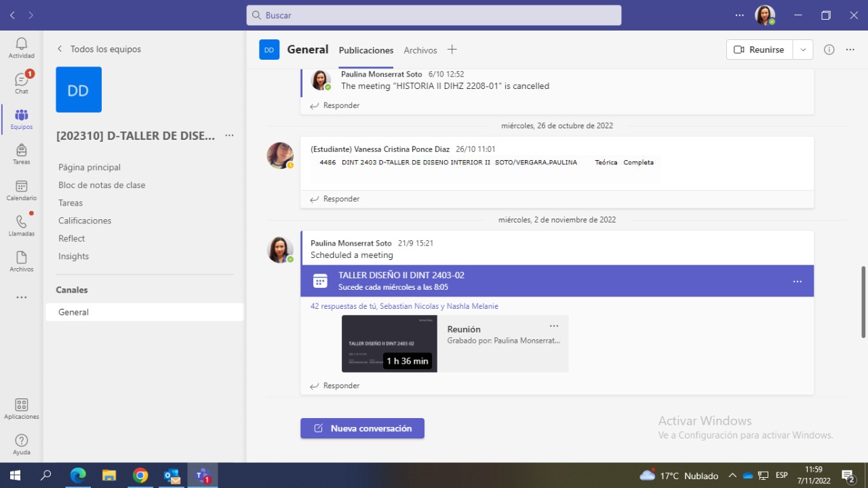Open Tareas in the app rail
Screen dimensions: 868x488
tap(22, 154)
